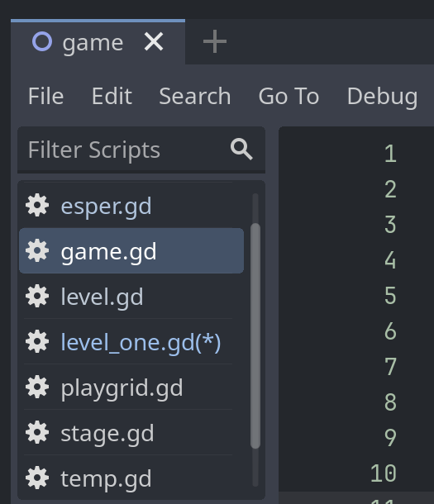Open the Debug menu

point(382,96)
